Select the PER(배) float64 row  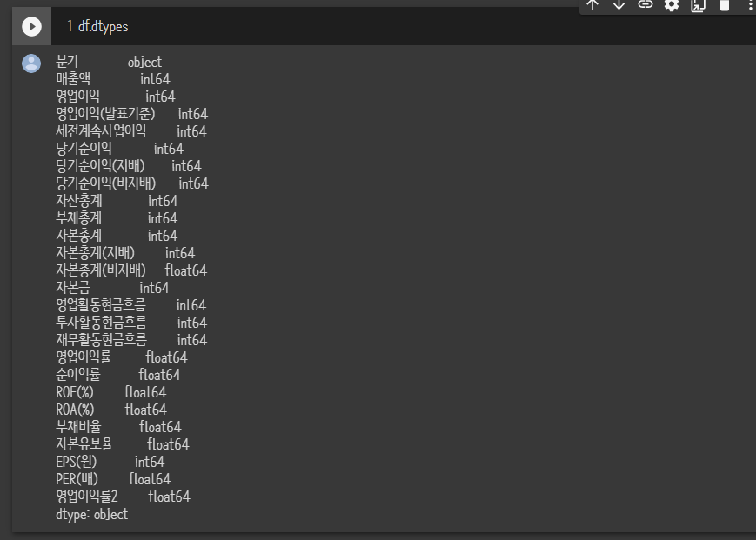coord(113,479)
